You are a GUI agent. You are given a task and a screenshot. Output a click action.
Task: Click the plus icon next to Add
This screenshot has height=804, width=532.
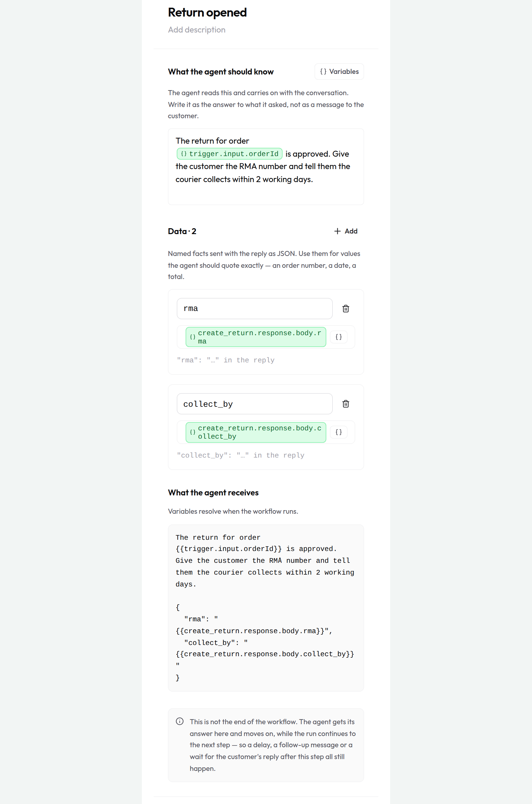337,231
